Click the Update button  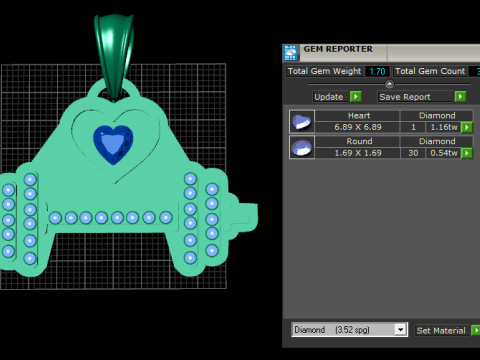(x=331, y=97)
